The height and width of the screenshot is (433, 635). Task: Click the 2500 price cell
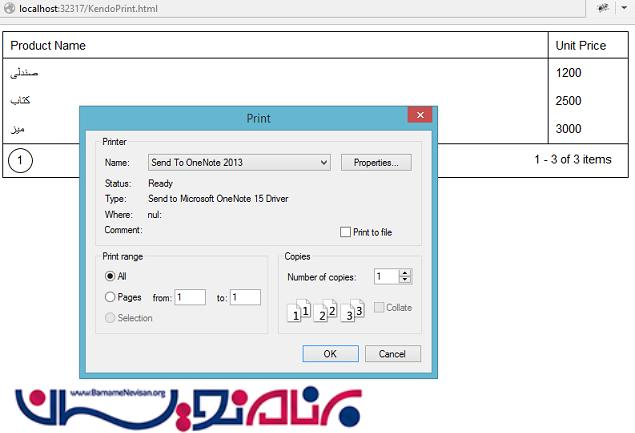pos(588,100)
